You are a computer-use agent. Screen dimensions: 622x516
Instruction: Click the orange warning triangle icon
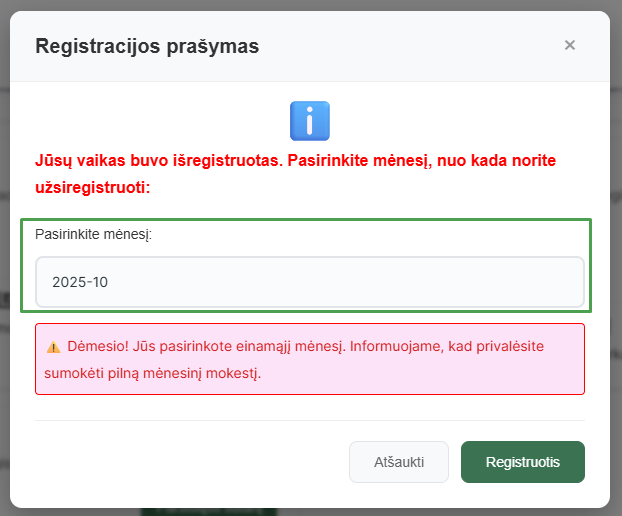tap(54, 347)
